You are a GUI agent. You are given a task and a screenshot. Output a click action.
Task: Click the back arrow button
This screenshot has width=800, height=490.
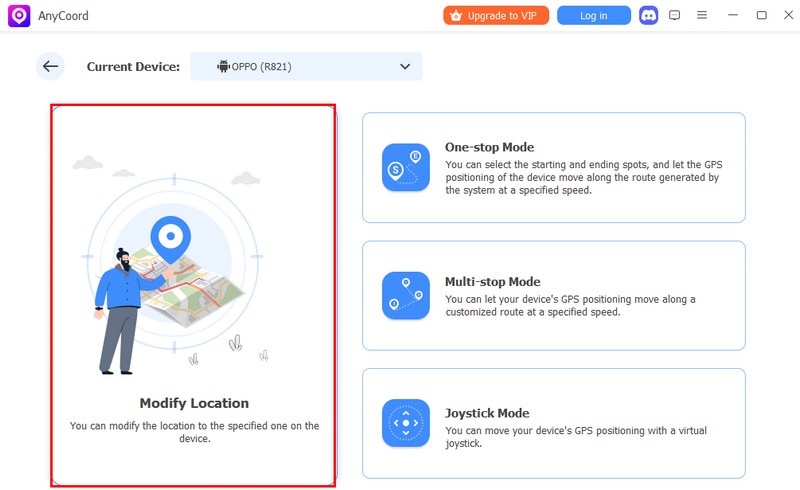(50, 67)
